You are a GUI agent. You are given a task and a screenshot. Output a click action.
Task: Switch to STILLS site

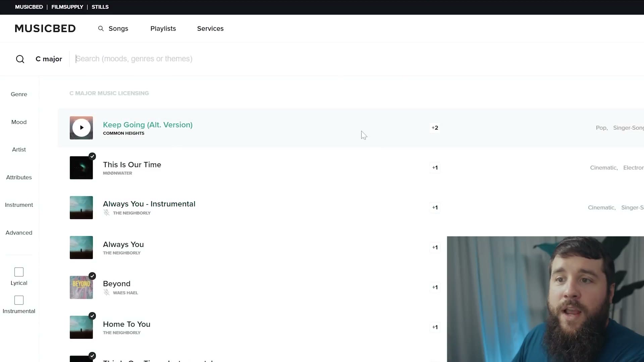tap(100, 7)
